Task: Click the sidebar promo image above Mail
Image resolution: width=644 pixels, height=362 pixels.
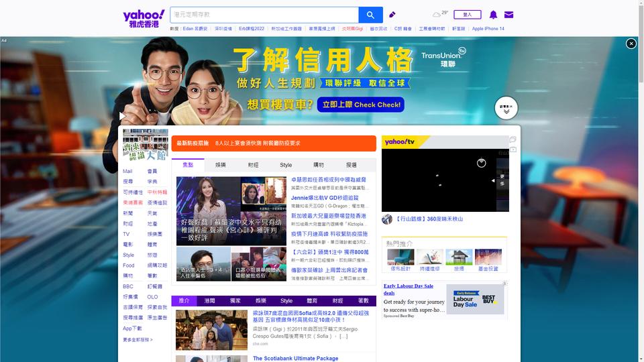Action: coord(146,145)
